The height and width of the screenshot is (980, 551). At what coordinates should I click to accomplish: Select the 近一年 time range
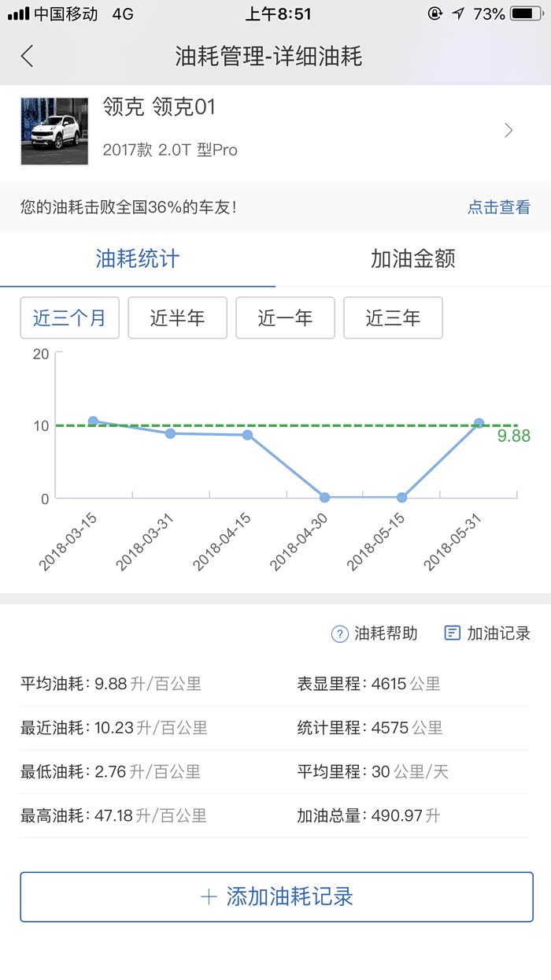click(285, 318)
